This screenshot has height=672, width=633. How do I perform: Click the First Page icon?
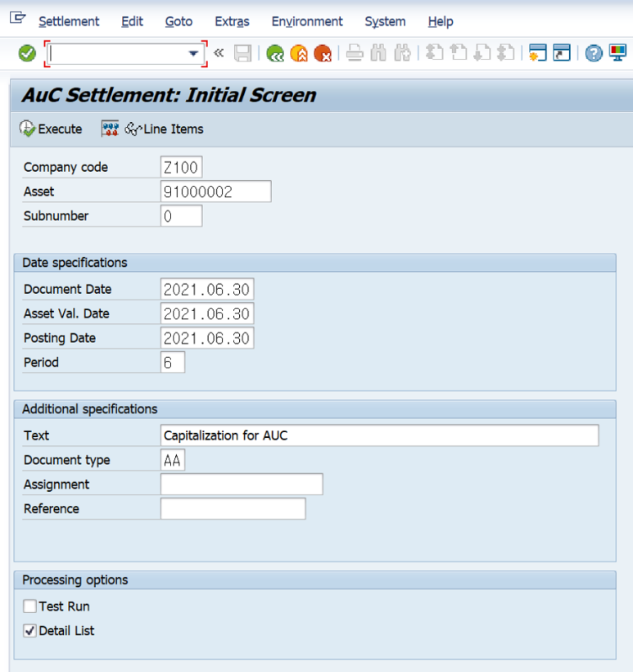pos(435,53)
